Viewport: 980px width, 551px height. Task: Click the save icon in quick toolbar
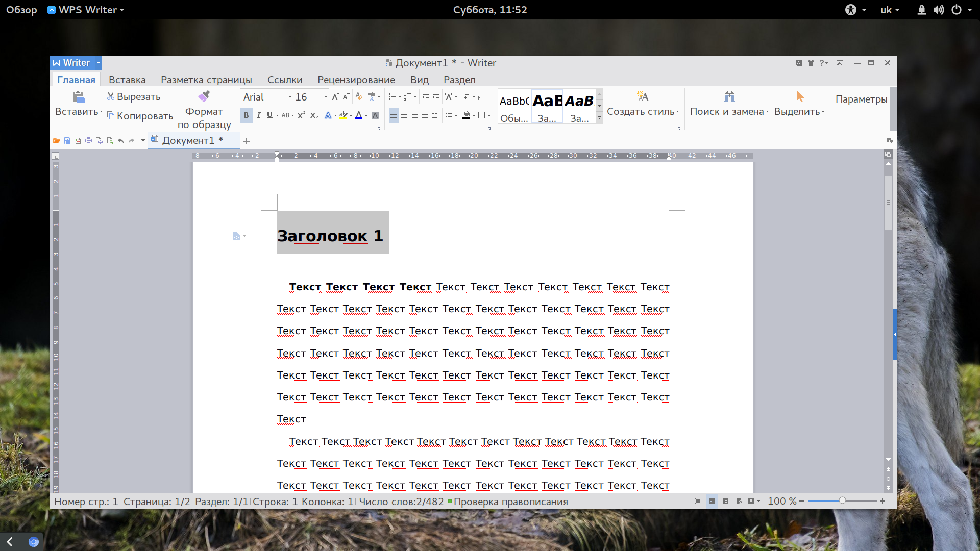point(67,141)
